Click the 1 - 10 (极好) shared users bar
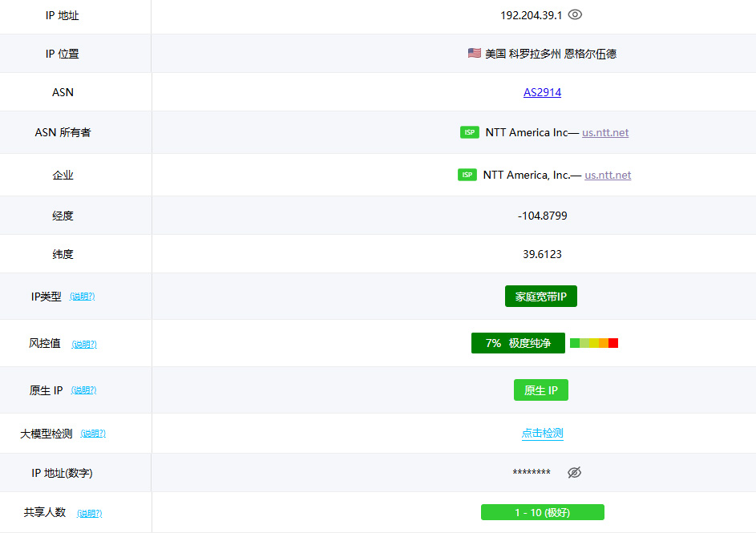Viewport: 756px width, 533px height. pos(542,512)
